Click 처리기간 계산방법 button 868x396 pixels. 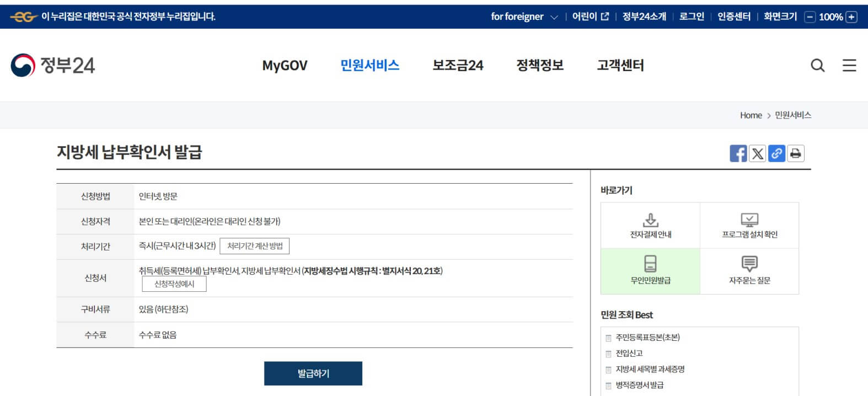(x=255, y=246)
